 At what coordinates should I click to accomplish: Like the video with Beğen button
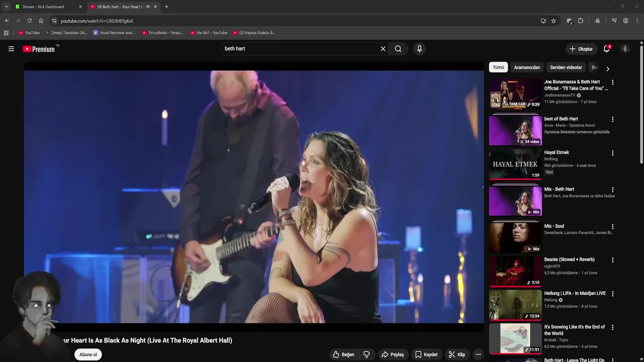(x=343, y=354)
